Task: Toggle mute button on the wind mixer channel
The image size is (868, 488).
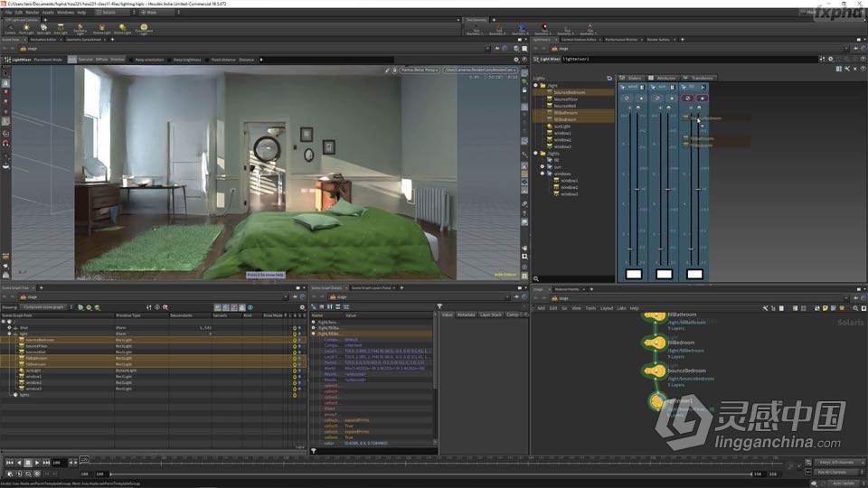Action: click(627, 98)
